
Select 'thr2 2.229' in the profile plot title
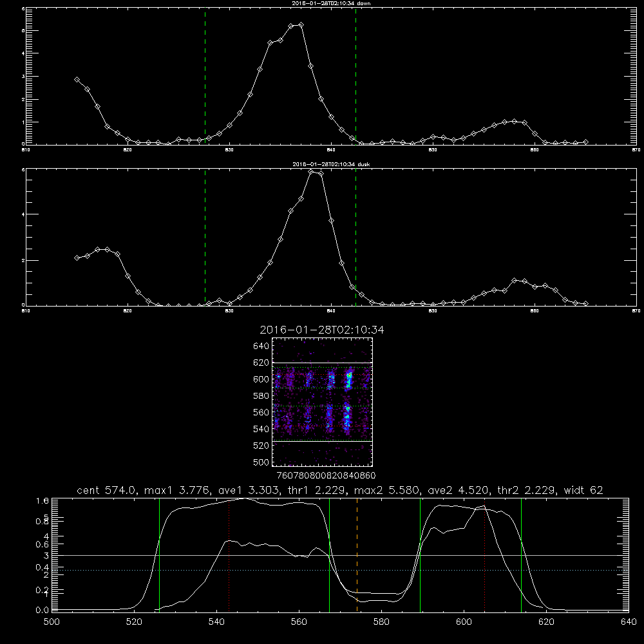click(527, 490)
